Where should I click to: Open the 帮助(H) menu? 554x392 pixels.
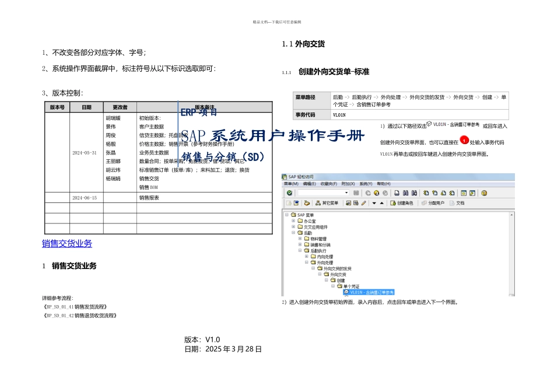click(383, 184)
